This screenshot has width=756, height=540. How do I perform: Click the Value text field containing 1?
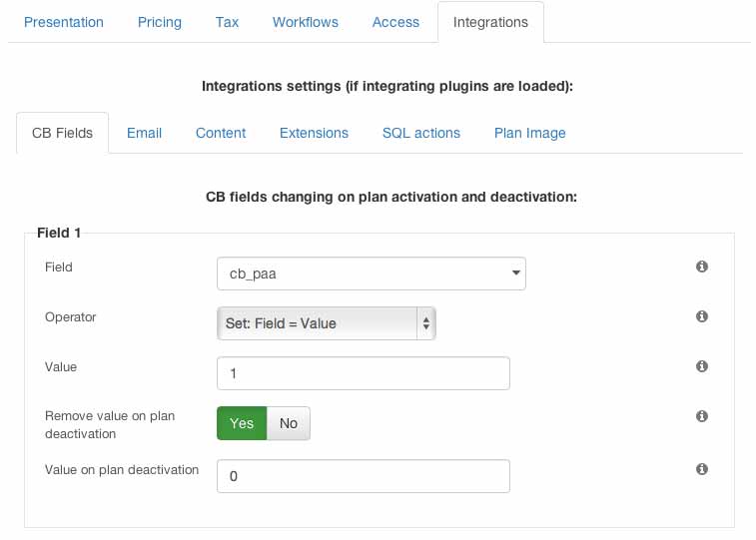point(364,373)
